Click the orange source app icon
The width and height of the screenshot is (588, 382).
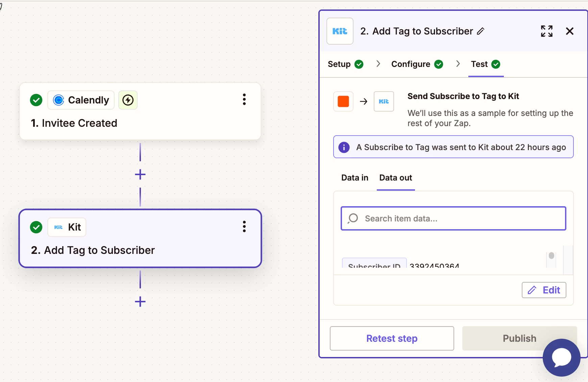click(x=343, y=101)
